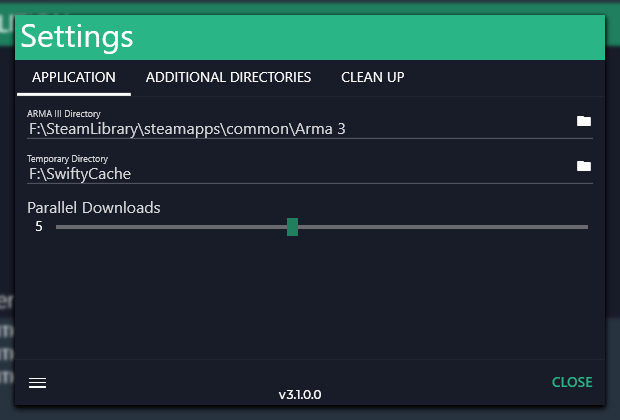Click the Parallel Downloads label

coord(94,208)
